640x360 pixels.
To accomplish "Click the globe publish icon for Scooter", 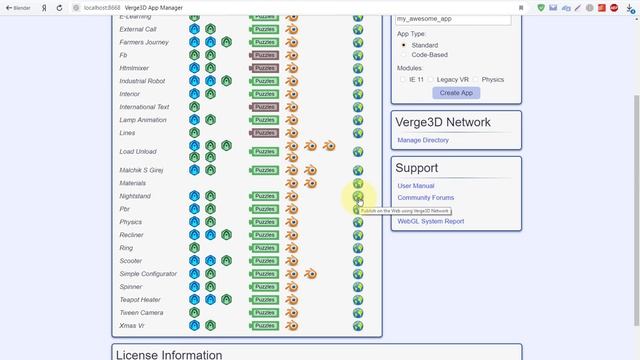I will 358,261.
